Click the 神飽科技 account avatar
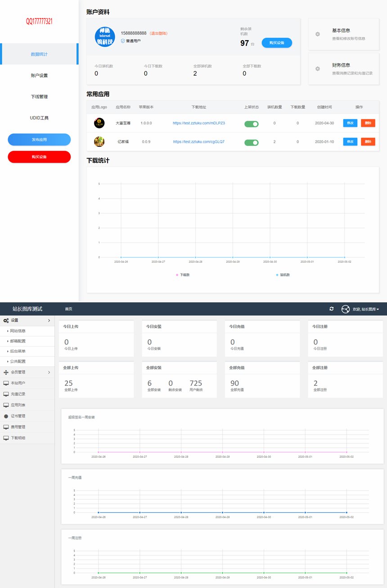Image resolution: width=387 pixels, height=588 pixels. point(105,36)
